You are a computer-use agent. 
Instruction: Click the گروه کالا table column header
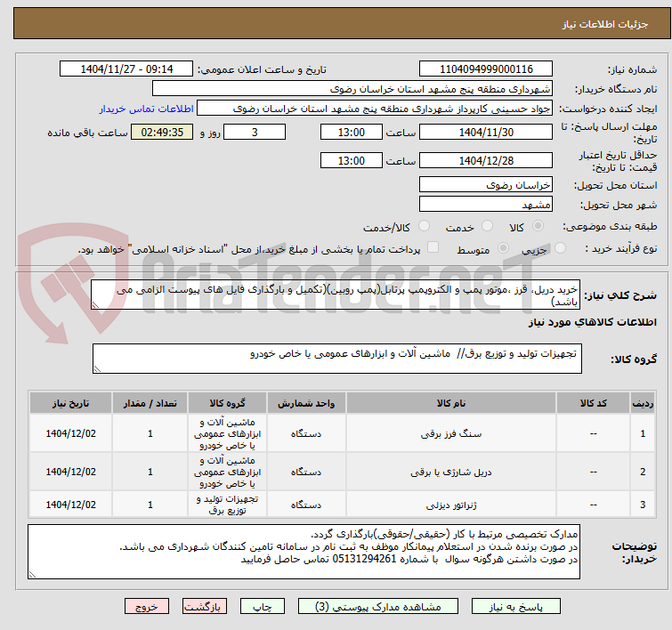click(227, 403)
